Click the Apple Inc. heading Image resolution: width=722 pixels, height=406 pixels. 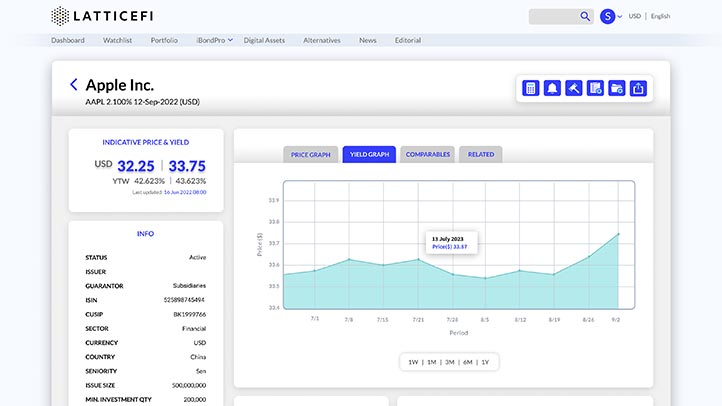pyautogui.click(x=120, y=85)
